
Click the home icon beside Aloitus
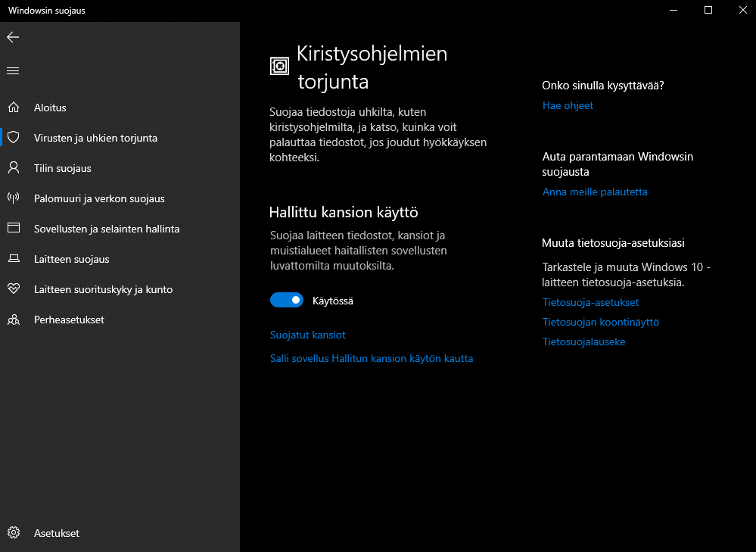pos(14,107)
